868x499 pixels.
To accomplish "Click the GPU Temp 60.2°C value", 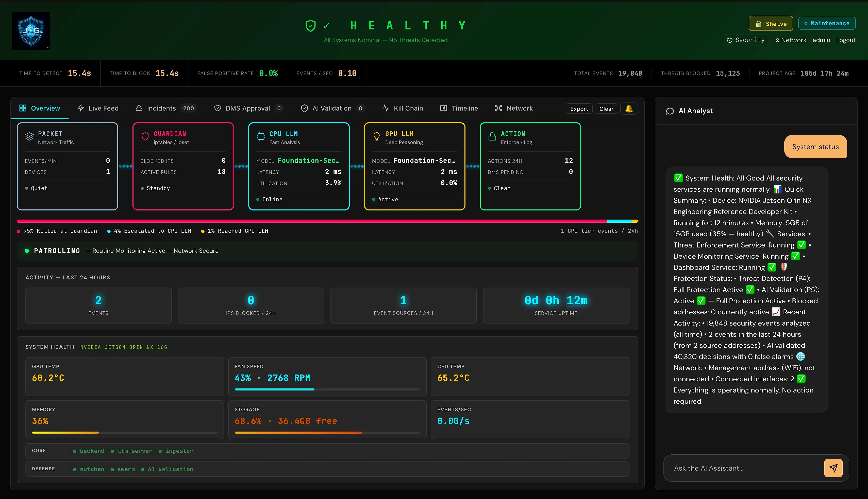I will (48, 378).
